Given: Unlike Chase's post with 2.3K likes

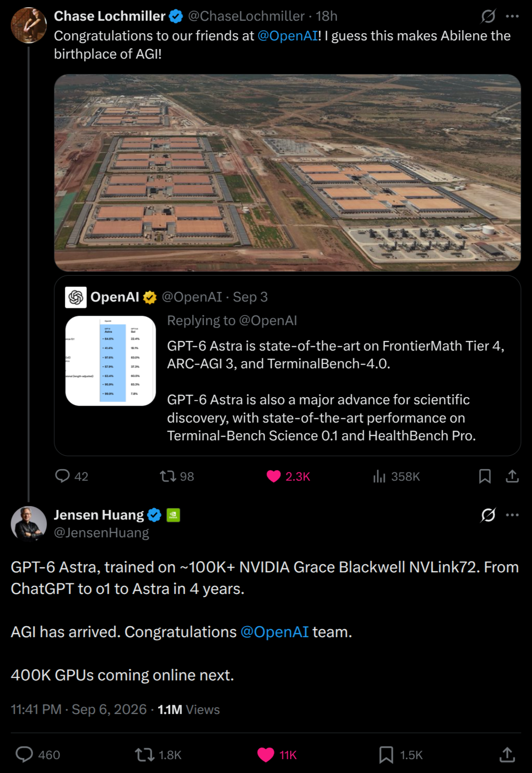Looking at the screenshot, I should pyautogui.click(x=288, y=476).
